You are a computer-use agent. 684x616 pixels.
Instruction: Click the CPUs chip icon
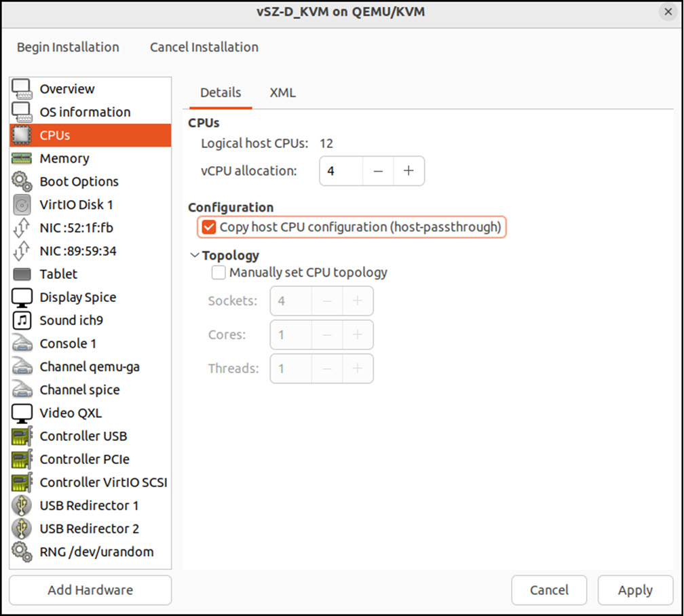[22, 135]
